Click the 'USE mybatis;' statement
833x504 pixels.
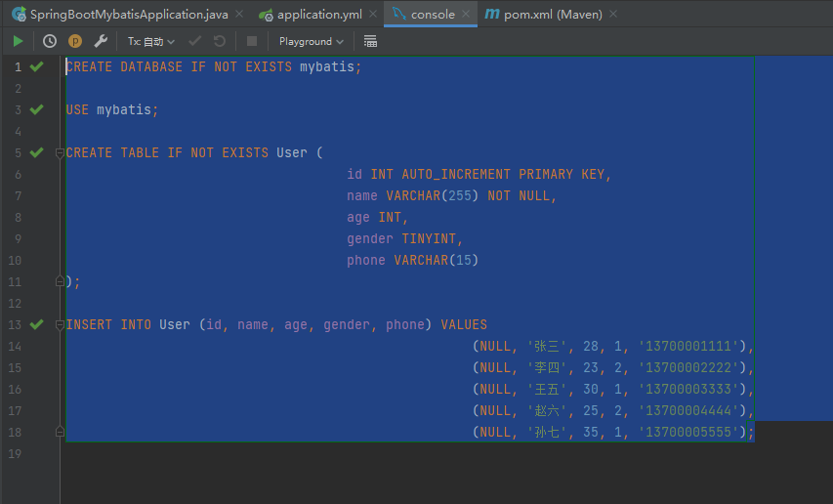tap(112, 110)
